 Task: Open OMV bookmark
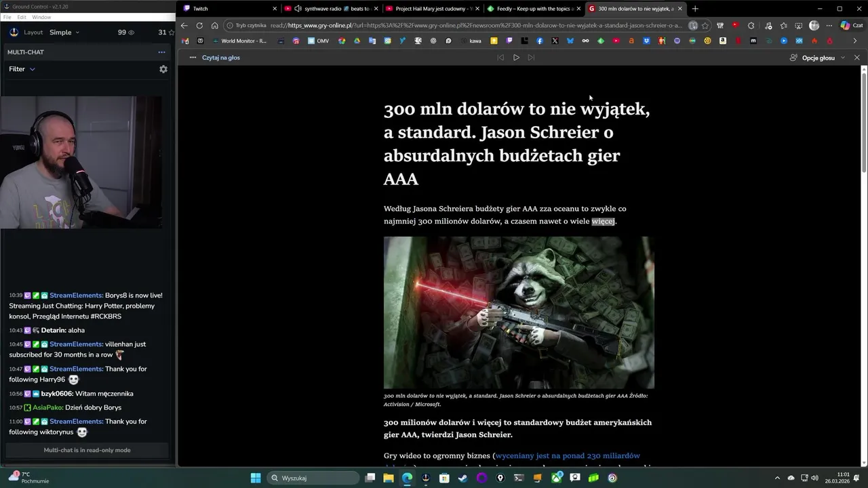coord(318,41)
